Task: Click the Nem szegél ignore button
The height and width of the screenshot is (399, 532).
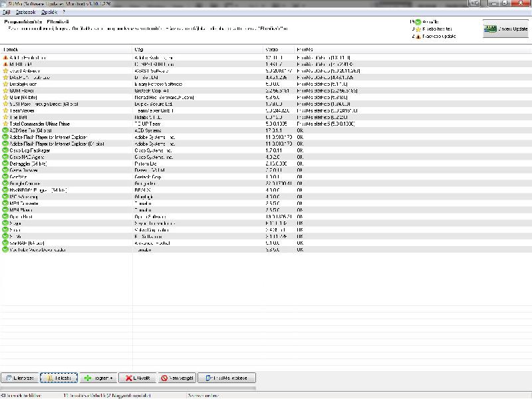Action: (177, 378)
